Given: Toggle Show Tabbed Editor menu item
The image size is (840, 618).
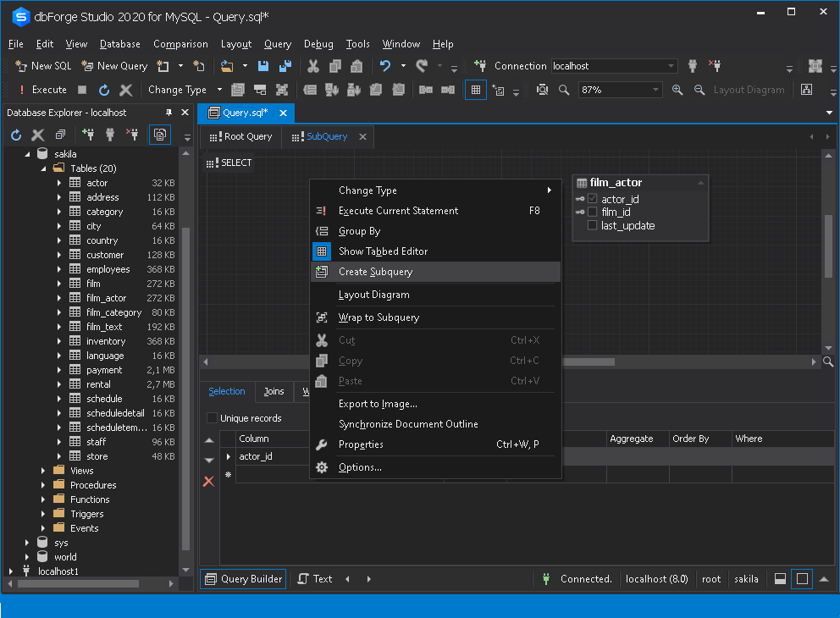Looking at the screenshot, I should tap(435, 251).
